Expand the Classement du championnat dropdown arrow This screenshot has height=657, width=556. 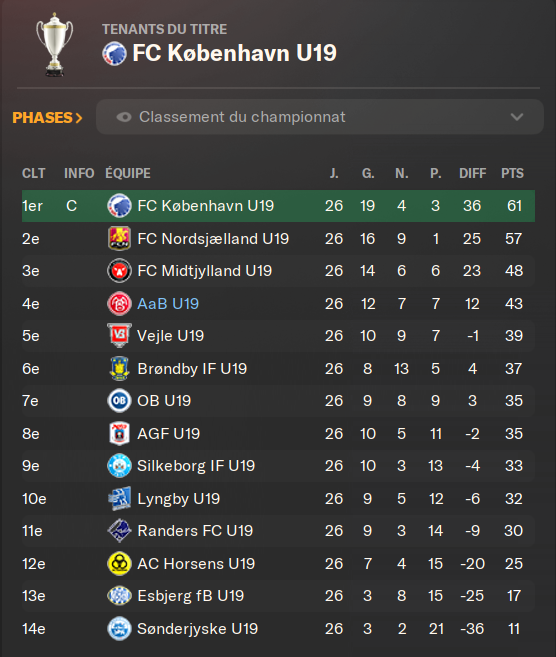pyautogui.click(x=517, y=117)
